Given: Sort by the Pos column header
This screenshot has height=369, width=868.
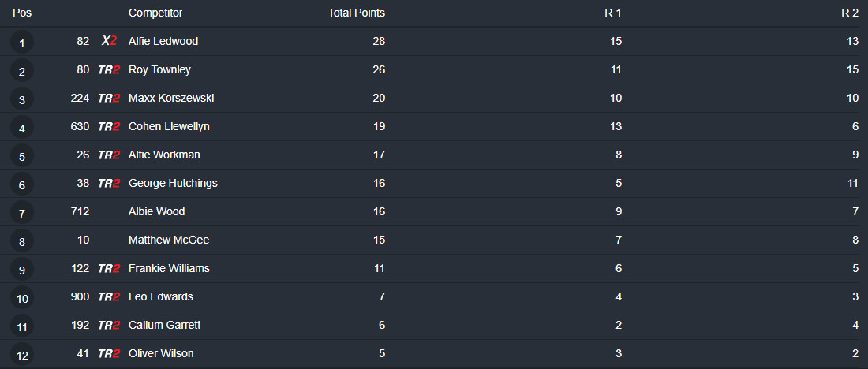Looking at the screenshot, I should click(22, 13).
